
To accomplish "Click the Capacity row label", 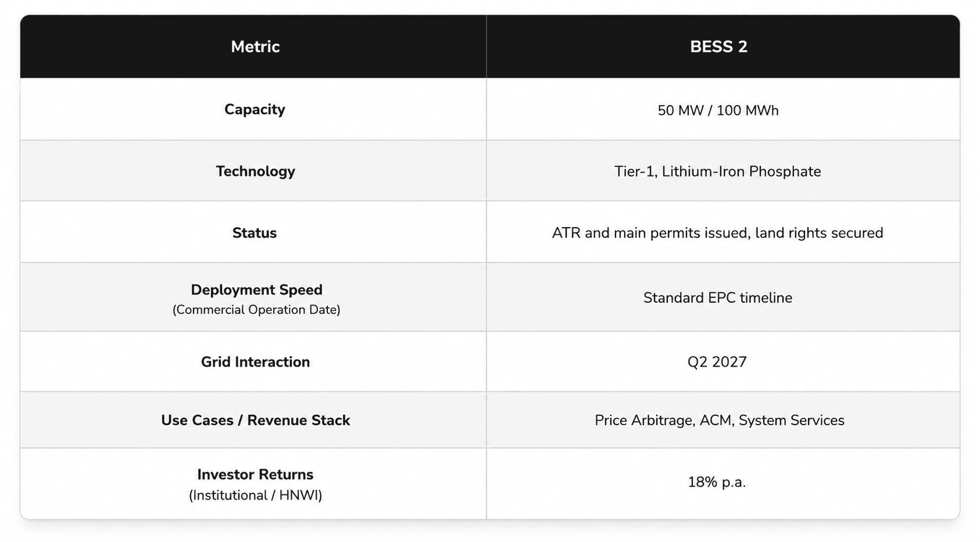I will pyautogui.click(x=255, y=109).
